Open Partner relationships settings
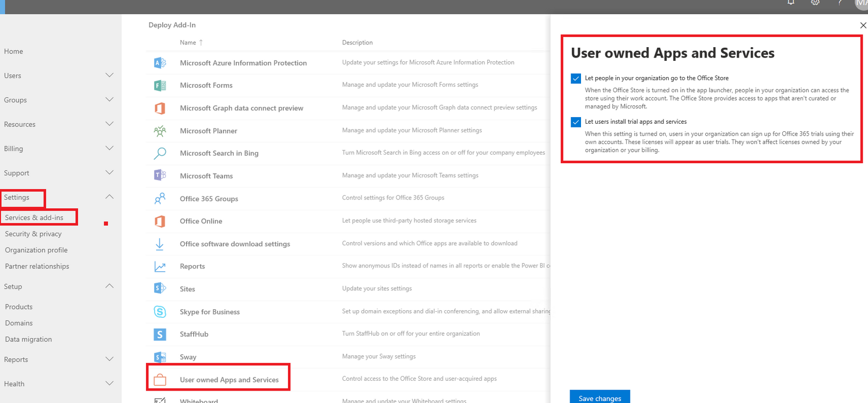This screenshot has height=403, width=868. (x=37, y=266)
